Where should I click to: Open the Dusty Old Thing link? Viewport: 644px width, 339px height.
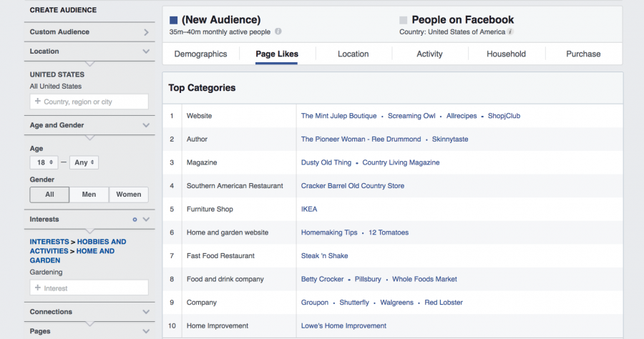coord(326,162)
